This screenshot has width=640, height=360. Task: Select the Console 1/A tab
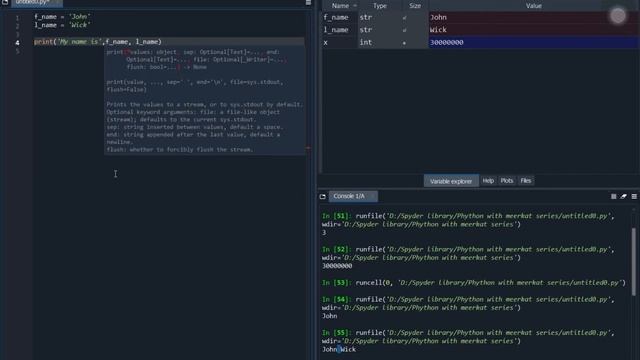click(x=353, y=196)
